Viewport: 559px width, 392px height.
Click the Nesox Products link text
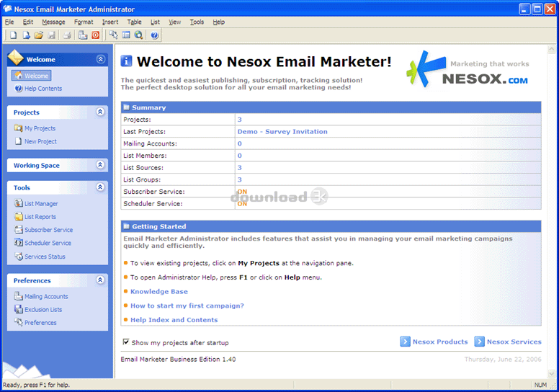pos(440,342)
